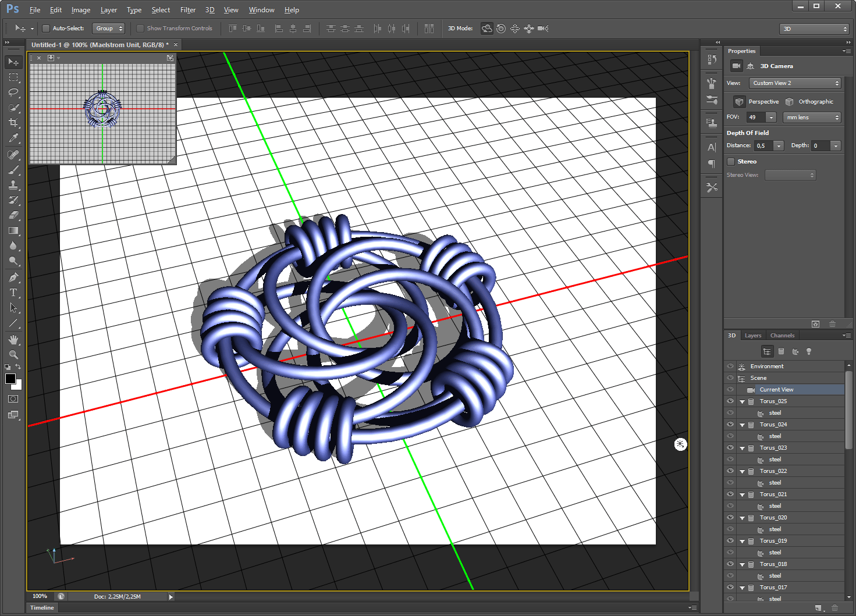856x616 pixels.
Task: Filter 3D panel by lights
Action: click(809, 351)
